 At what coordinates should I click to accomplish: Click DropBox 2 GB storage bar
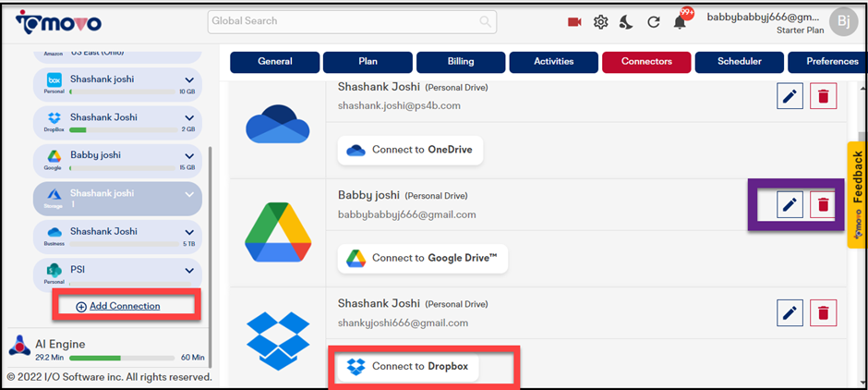pyautogui.click(x=123, y=129)
